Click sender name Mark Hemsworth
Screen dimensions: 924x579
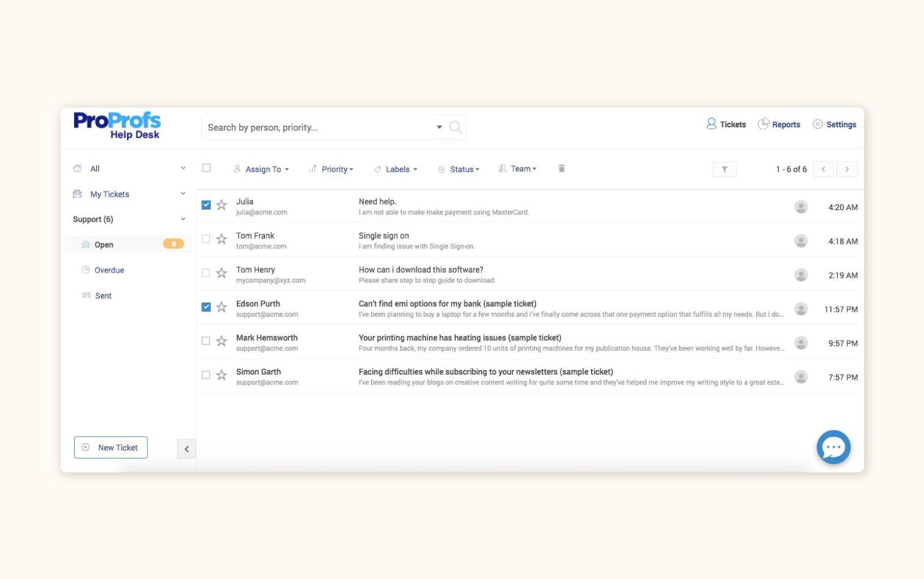point(267,338)
